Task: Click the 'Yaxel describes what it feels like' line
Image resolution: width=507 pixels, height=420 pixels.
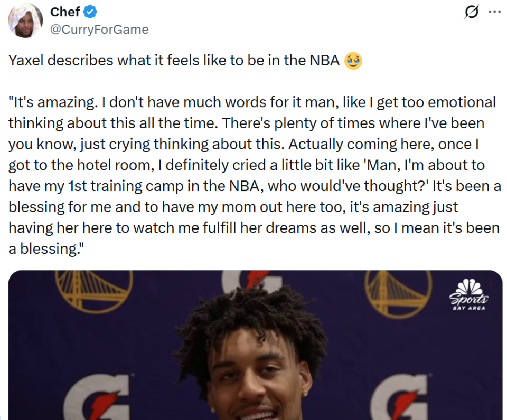Action: 174,61
